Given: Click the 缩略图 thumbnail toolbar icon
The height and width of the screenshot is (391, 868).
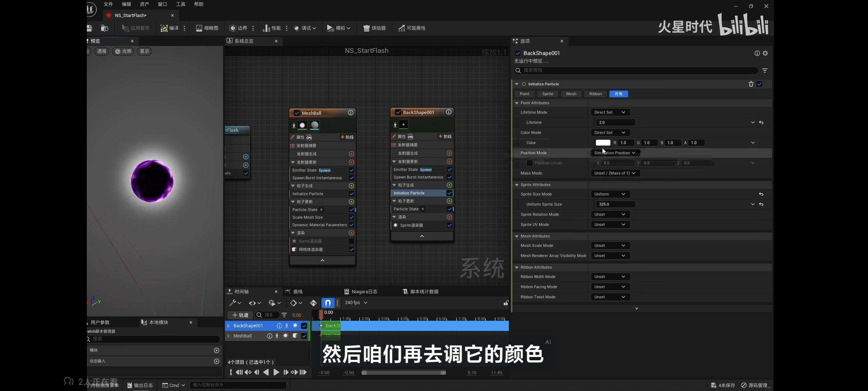Looking at the screenshot, I should coord(199,28).
